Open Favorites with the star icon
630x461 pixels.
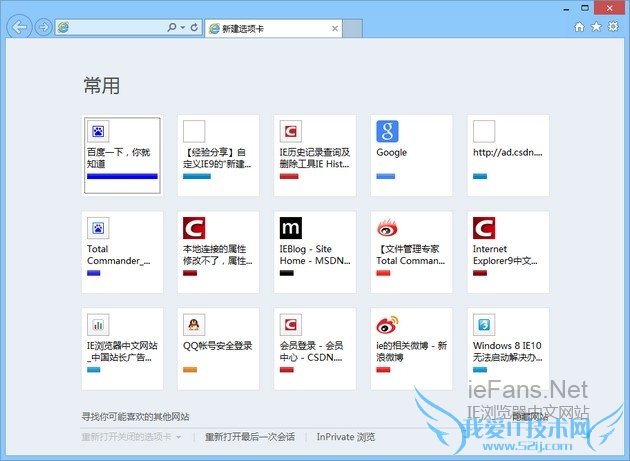[x=596, y=27]
